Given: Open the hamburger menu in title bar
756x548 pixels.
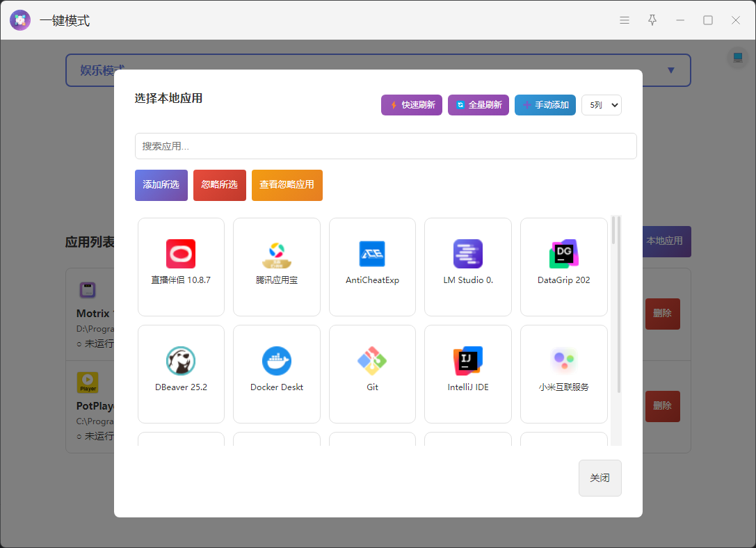Looking at the screenshot, I should pyautogui.click(x=625, y=20).
